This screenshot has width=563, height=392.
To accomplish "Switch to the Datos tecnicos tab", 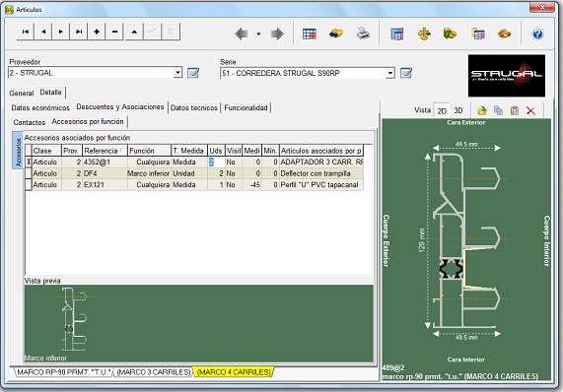I will coord(194,107).
